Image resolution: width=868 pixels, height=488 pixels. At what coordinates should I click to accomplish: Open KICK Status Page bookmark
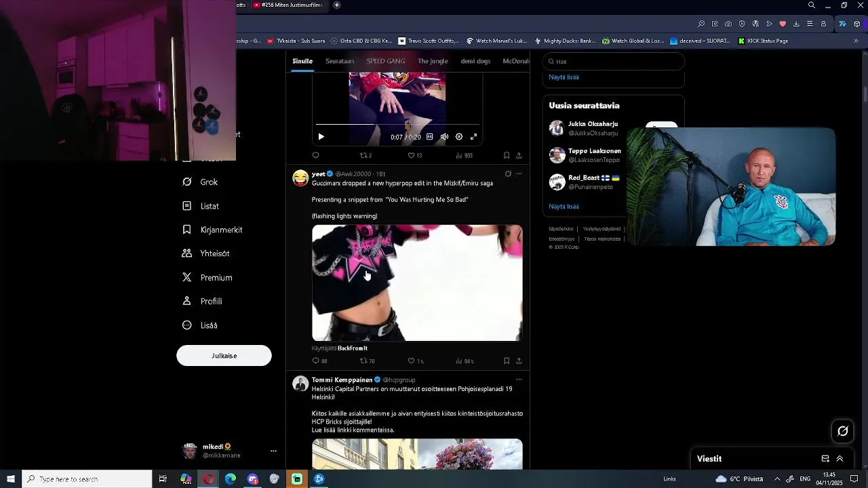pyautogui.click(x=763, y=41)
